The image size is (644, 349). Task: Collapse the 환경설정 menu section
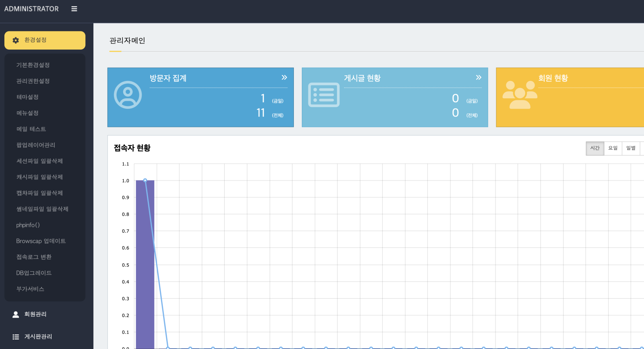pos(45,40)
